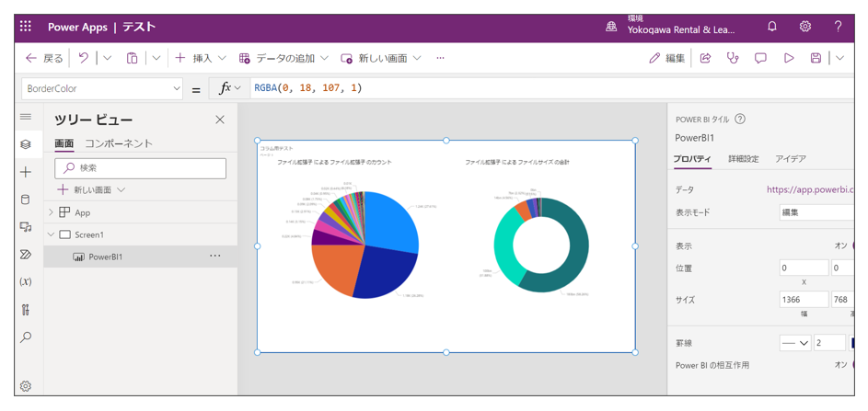Click the border thickness field
This screenshot has height=411, width=868.
point(830,343)
